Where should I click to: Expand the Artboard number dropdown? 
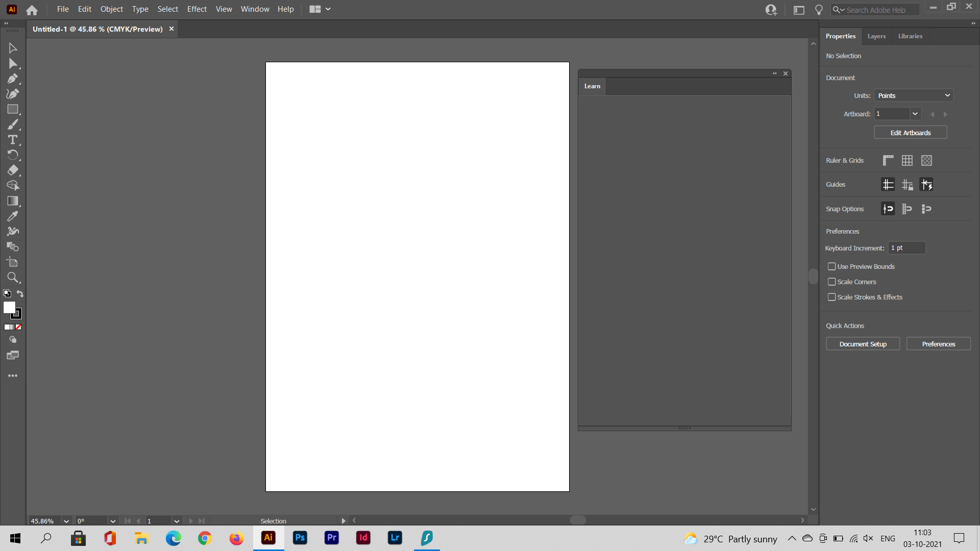[915, 114]
